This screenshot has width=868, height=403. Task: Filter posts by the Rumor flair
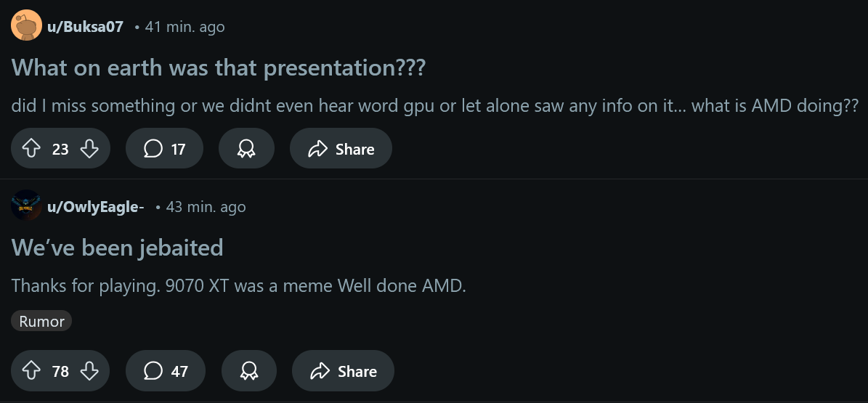(41, 321)
